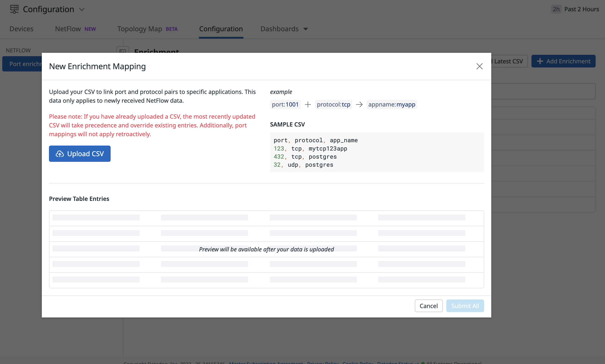Open the NetFlow tab

[x=67, y=29]
